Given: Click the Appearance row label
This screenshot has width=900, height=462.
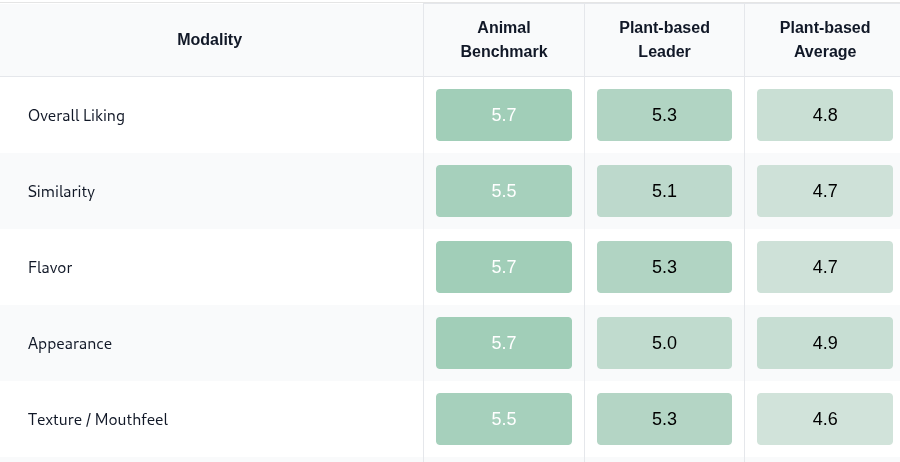Looking at the screenshot, I should [70, 343].
